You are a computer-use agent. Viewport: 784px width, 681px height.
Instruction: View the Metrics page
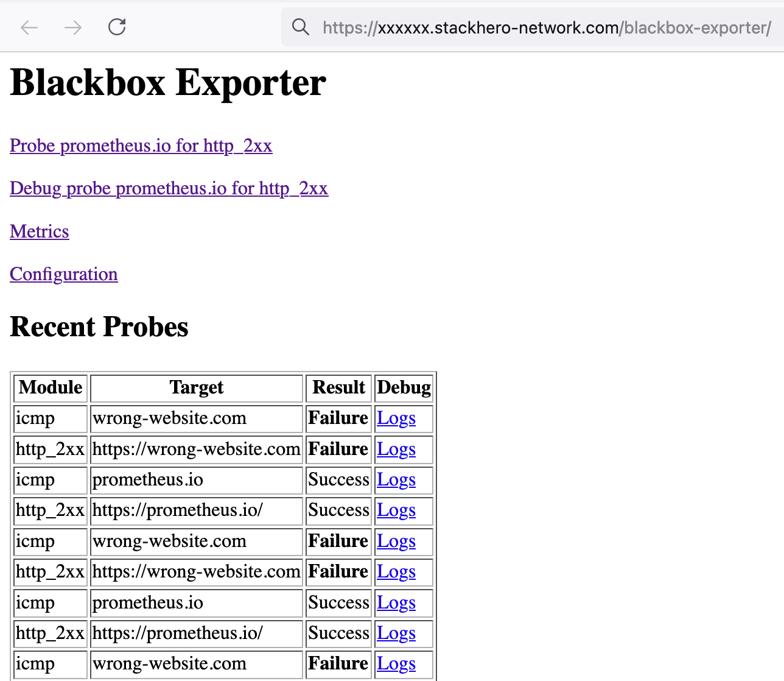point(39,232)
